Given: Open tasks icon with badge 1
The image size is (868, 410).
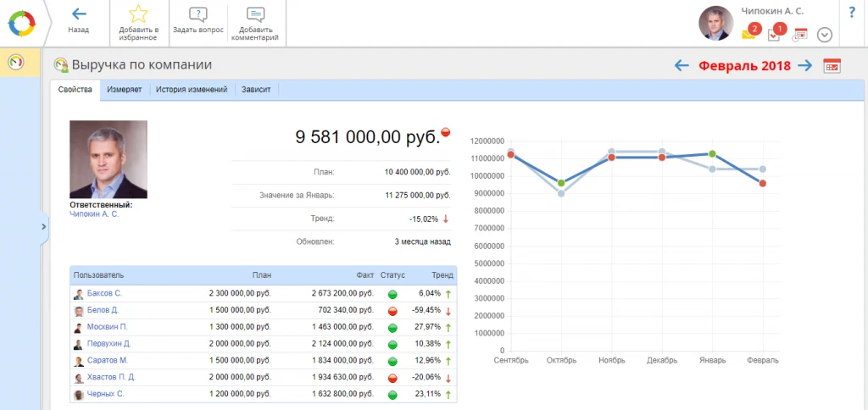Looking at the screenshot, I should click(x=774, y=34).
